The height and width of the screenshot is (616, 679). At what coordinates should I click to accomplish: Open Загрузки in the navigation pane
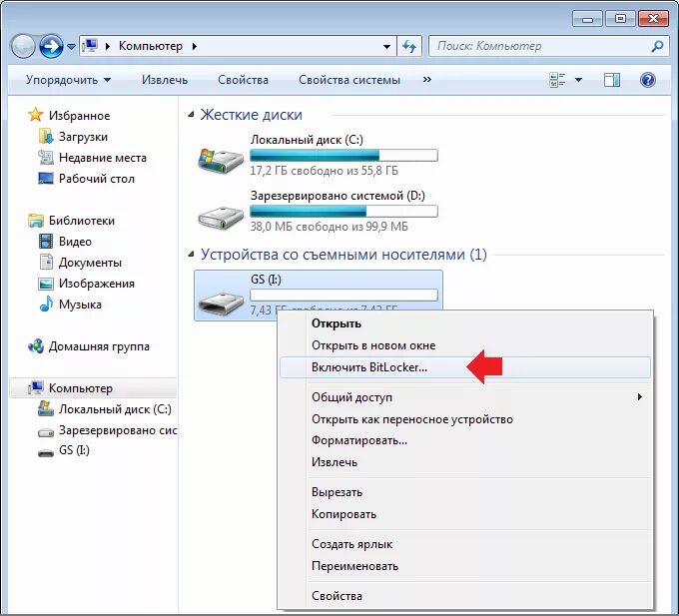pyautogui.click(x=83, y=137)
